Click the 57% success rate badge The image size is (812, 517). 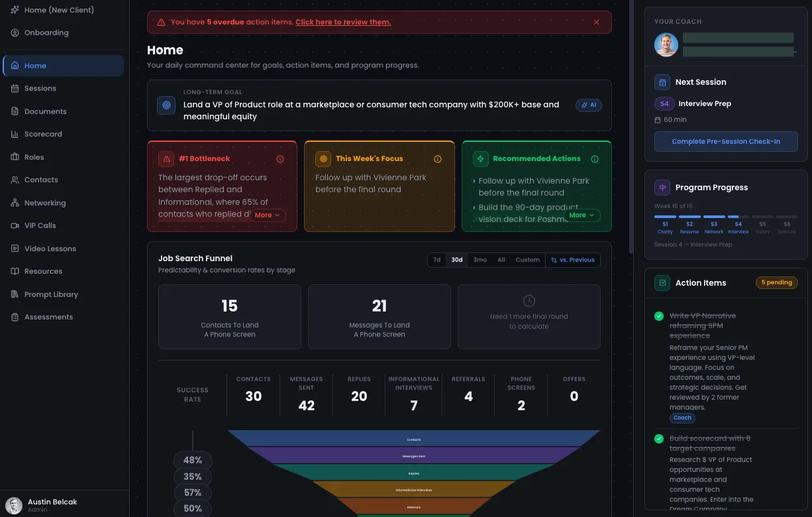point(193,492)
